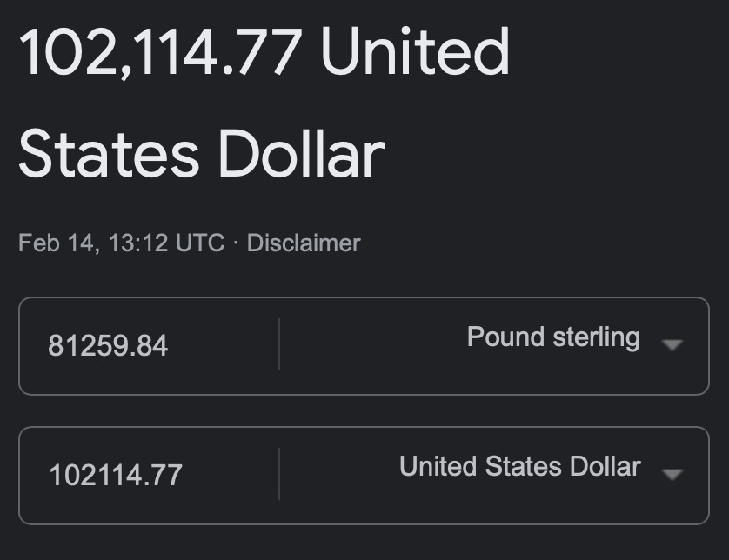Click the 81259.84 Pound sterling amount field
This screenshot has height=560, width=729.
[x=108, y=346]
